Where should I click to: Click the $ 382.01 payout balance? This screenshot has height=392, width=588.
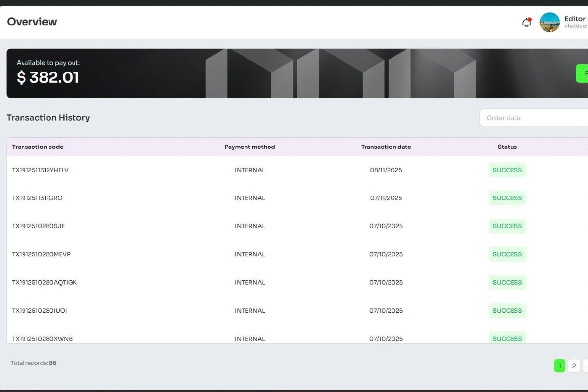tap(48, 77)
